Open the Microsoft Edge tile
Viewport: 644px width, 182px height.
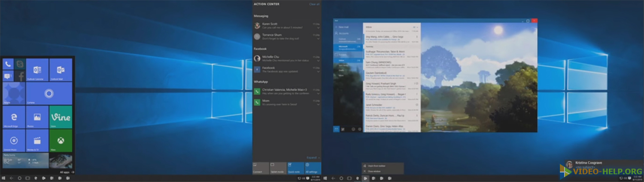pyautogui.click(x=14, y=117)
